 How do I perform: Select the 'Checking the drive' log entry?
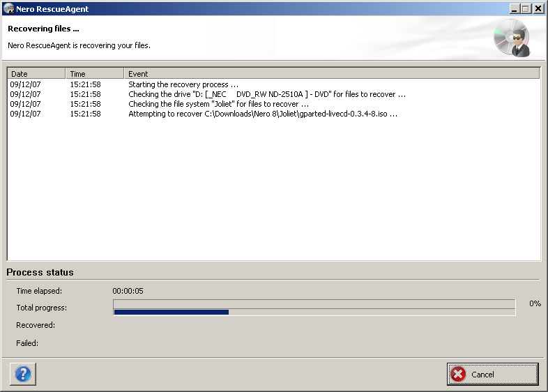pyautogui.click(x=273, y=94)
